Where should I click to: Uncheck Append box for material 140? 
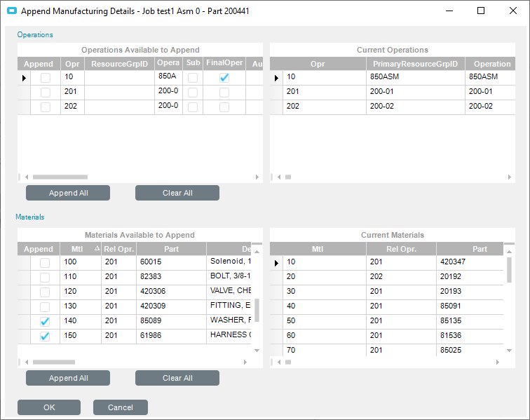45,322
